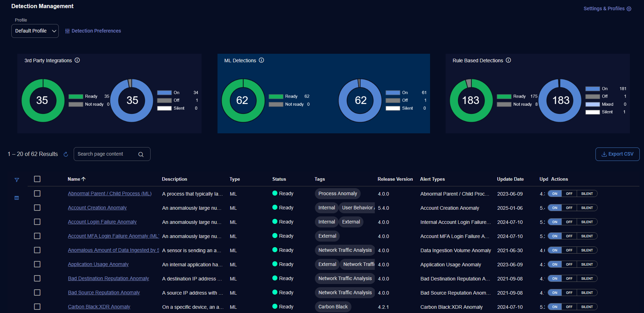
Task: Open Abnormal Parent / Child Process (ML) detection
Action: [x=110, y=193]
